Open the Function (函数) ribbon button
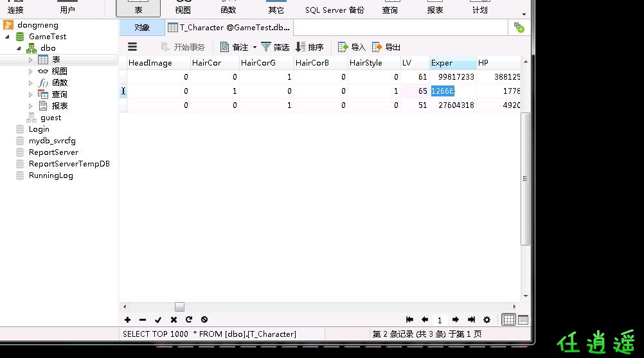This screenshot has height=358, width=644. tap(228, 8)
